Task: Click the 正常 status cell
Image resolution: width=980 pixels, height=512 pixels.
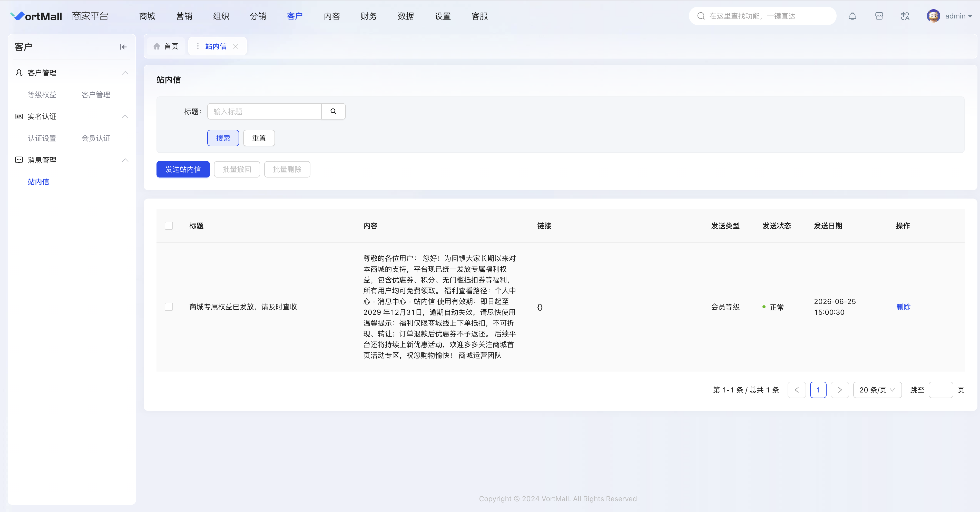Action: click(x=773, y=307)
